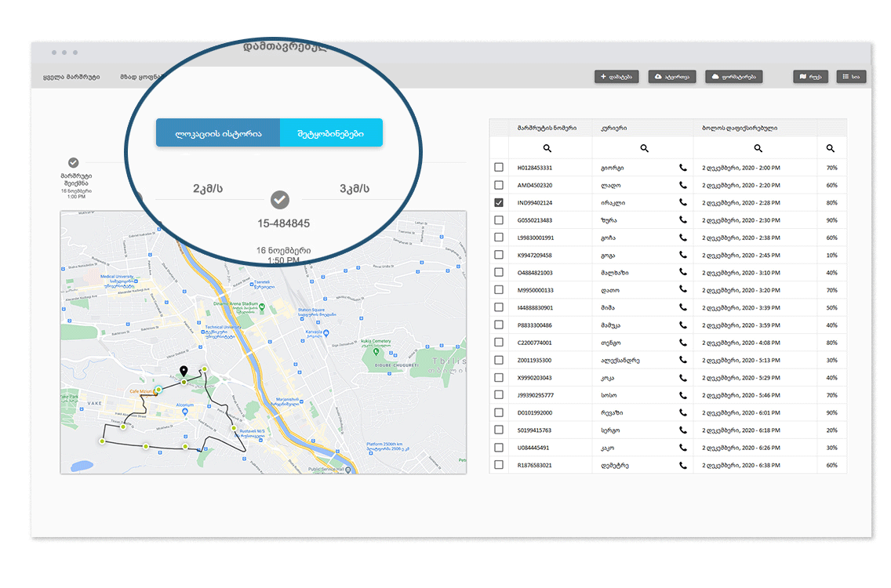Image resolution: width=891 pixels, height=588 pixels.
Task: Click phone icon in row I44888830901
Action: coord(682,307)
